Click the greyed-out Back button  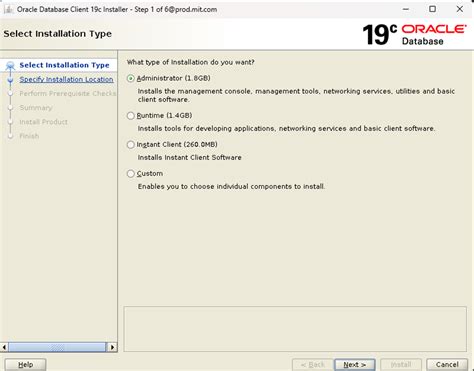click(312, 365)
